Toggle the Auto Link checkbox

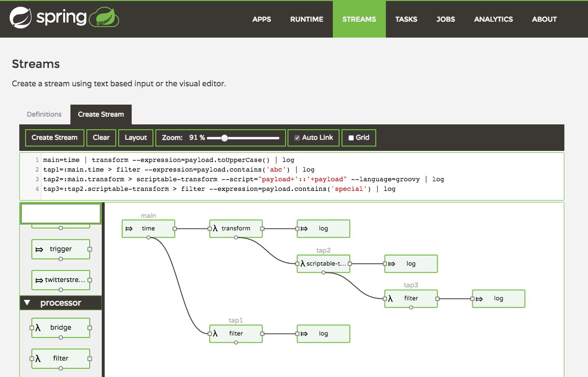(x=297, y=138)
